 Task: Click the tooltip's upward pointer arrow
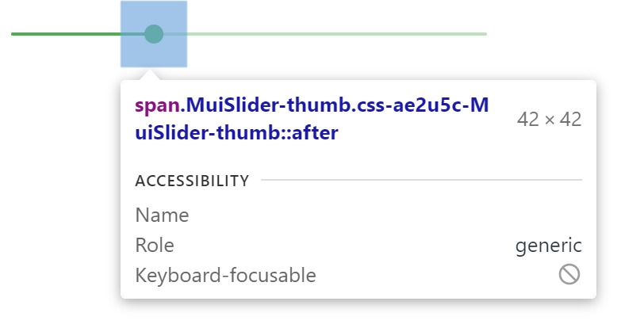pos(149,74)
